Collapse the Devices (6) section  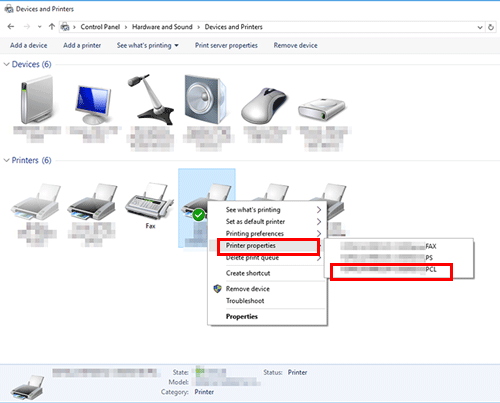pos(6,64)
